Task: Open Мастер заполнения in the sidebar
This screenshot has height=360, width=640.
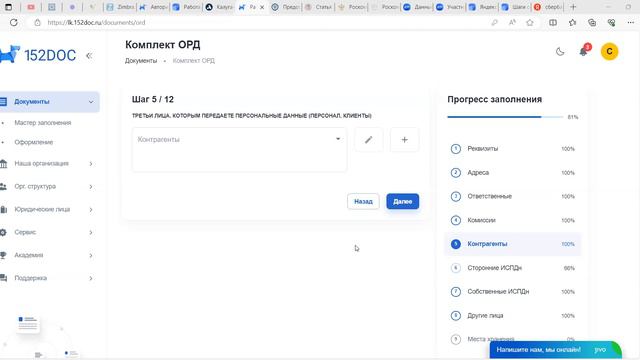Action: (43, 123)
